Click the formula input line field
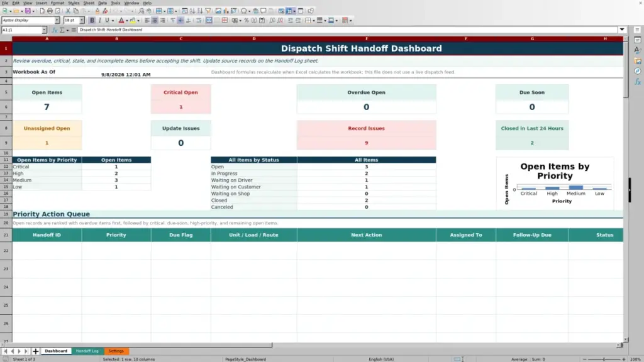The image size is (644, 362). click(x=347, y=30)
